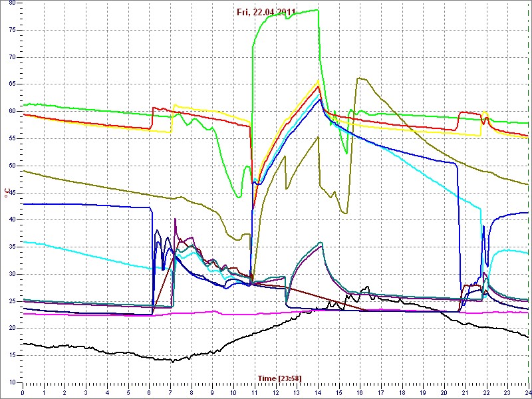This screenshot has width=532, height=399.
Task: Pick hour 19 on the time axis
Action: (x=423, y=392)
